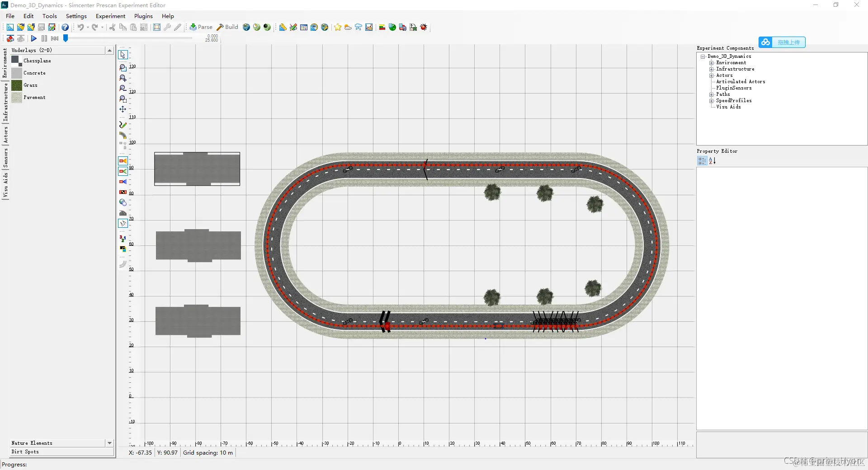The height and width of the screenshot is (470, 868).
Task: Open the Tools menu
Action: pyautogui.click(x=50, y=16)
